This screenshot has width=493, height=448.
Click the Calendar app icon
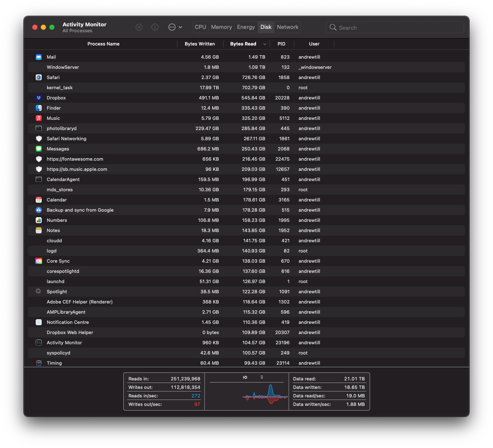39,200
